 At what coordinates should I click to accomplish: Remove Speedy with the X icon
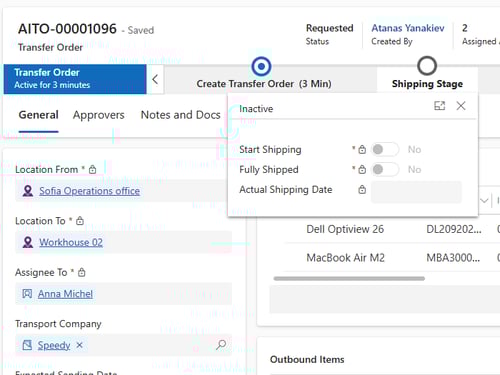click(x=79, y=345)
